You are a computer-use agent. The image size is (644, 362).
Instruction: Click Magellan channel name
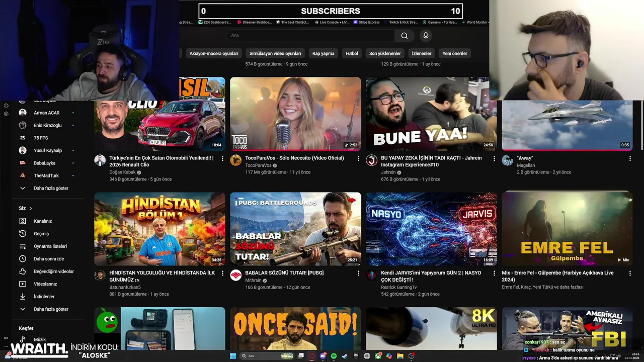(526, 165)
